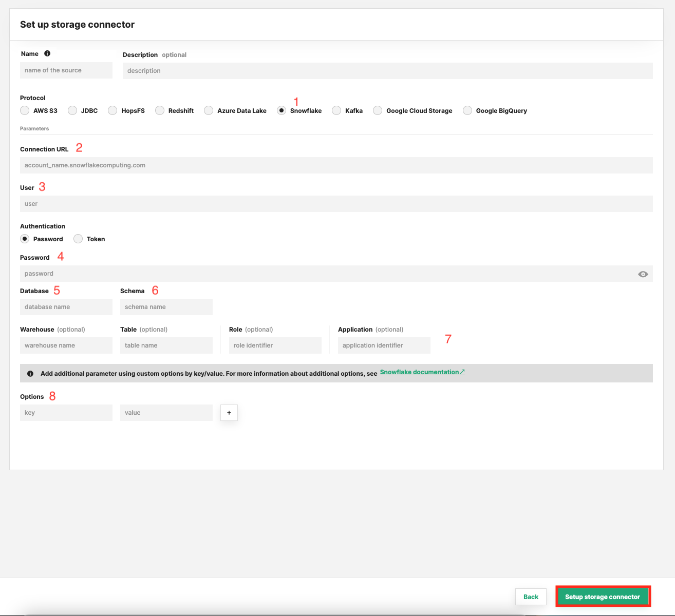Click the 'Set up storage connector' heading
This screenshot has height=616, width=675.
pyautogui.click(x=77, y=25)
